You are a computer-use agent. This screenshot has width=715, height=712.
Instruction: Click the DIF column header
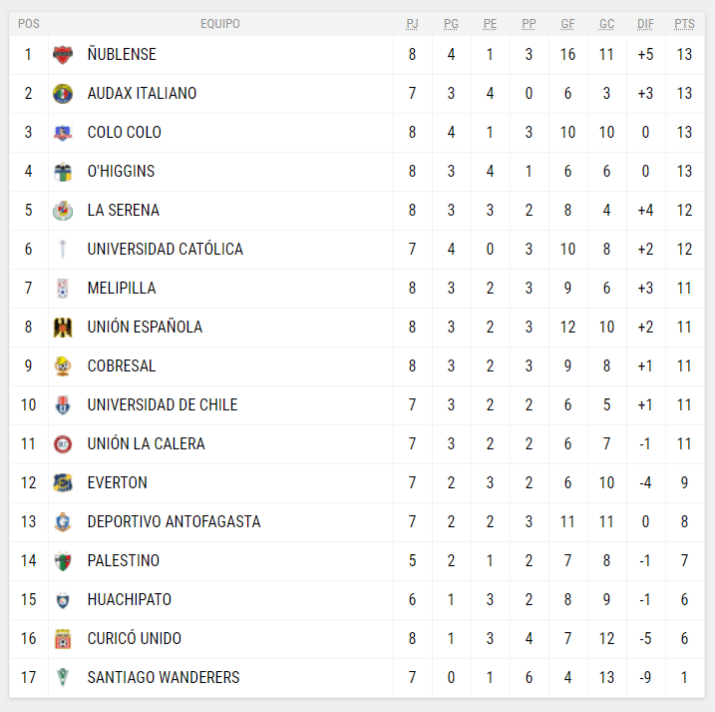click(645, 24)
